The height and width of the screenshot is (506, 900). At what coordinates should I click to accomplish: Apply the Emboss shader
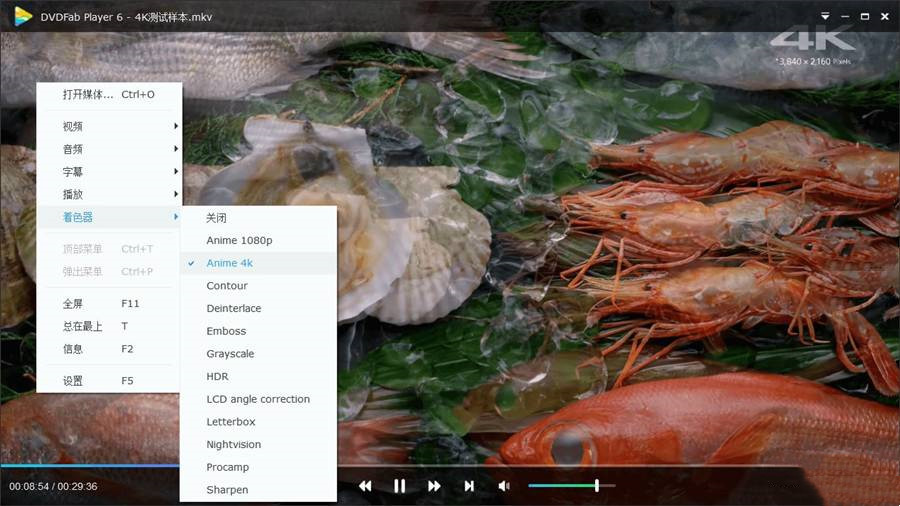click(258, 331)
